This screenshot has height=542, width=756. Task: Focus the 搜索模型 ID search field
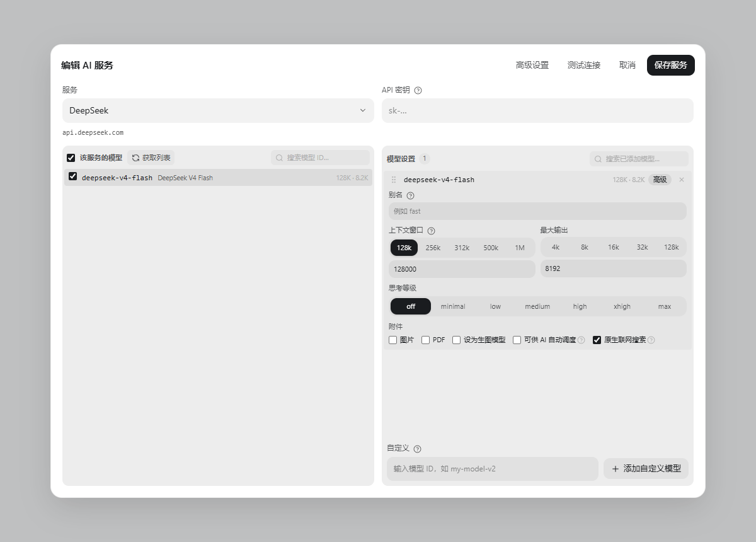click(321, 158)
